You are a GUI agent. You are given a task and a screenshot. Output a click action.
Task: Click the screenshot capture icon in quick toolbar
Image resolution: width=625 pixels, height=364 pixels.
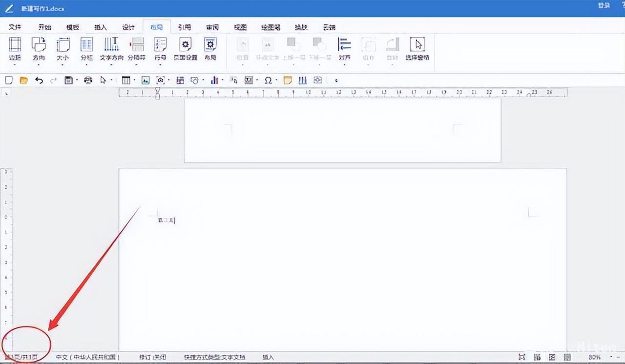(x=160, y=80)
